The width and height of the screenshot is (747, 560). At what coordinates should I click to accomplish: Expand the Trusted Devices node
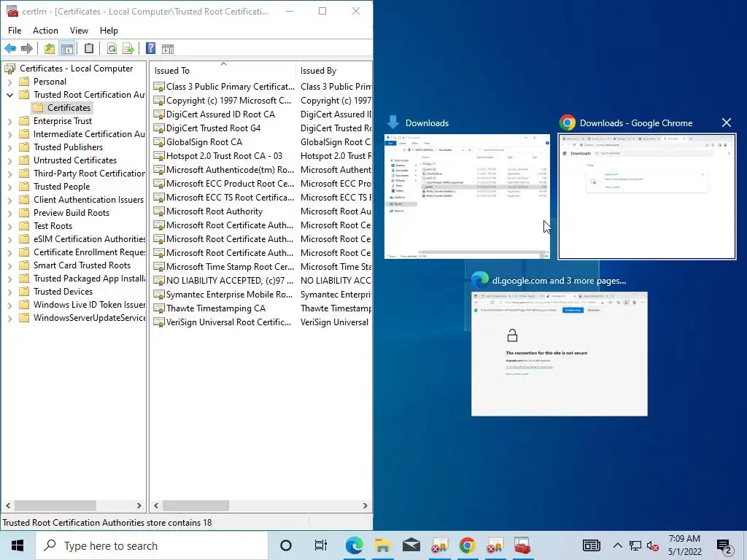[x=10, y=292]
